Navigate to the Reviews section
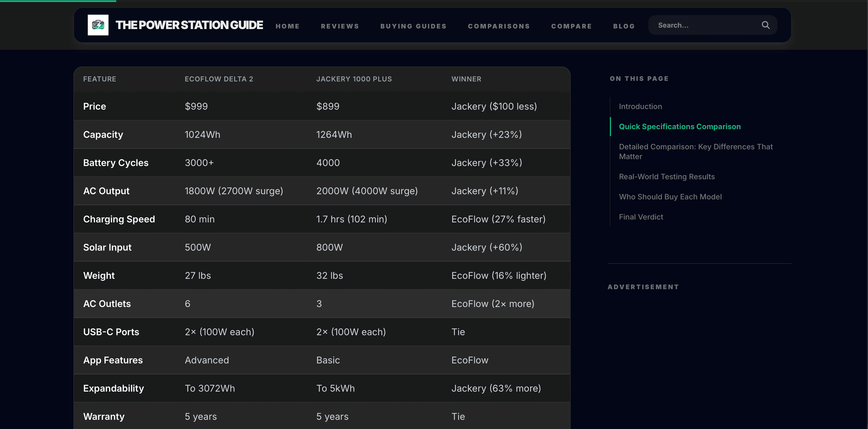The width and height of the screenshot is (868, 429). click(x=340, y=26)
